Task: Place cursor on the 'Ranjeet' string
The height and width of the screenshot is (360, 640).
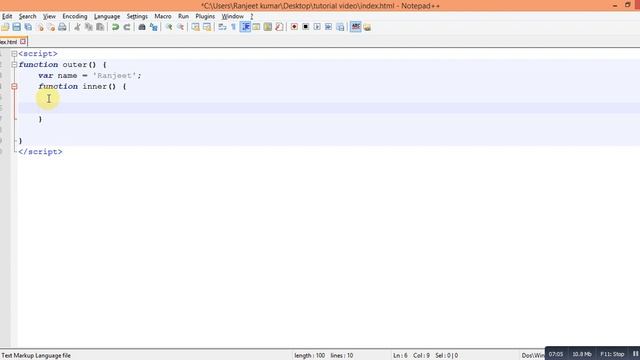Action: click(x=116, y=76)
